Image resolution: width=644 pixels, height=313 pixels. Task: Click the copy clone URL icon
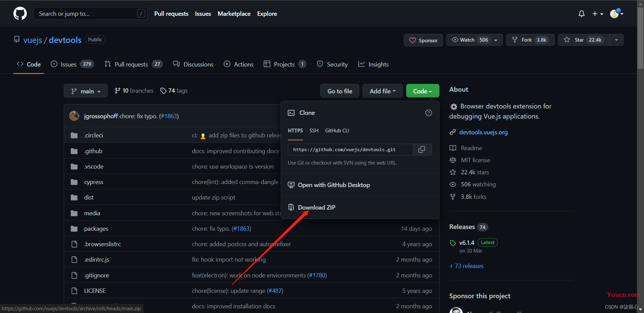422,149
